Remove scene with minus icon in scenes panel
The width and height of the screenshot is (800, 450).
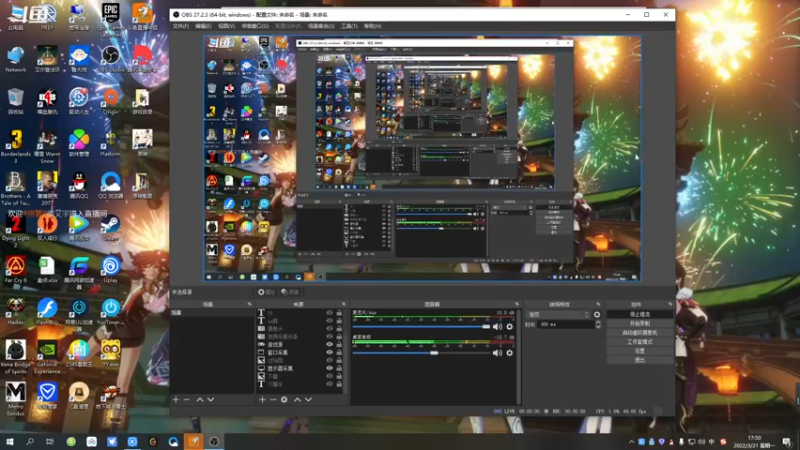point(187,400)
